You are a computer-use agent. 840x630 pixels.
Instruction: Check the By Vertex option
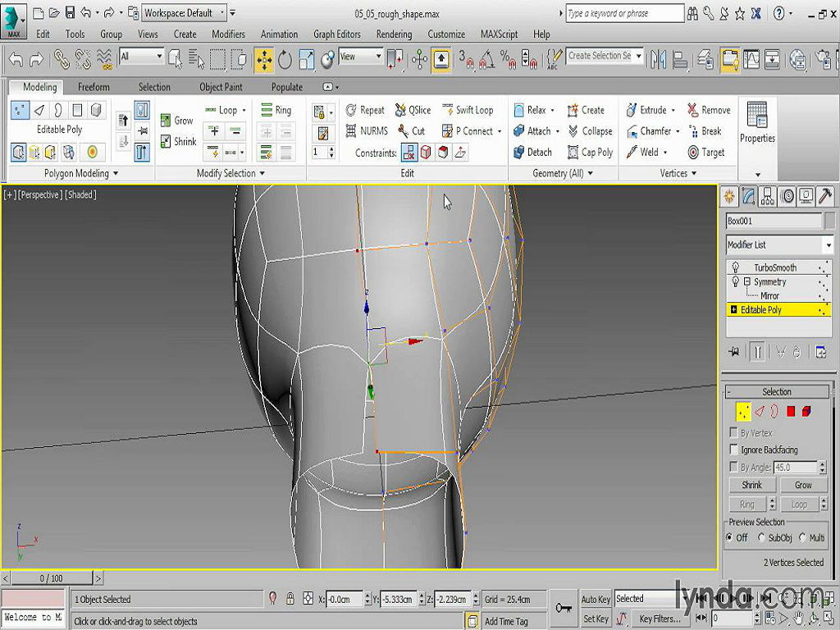[734, 432]
